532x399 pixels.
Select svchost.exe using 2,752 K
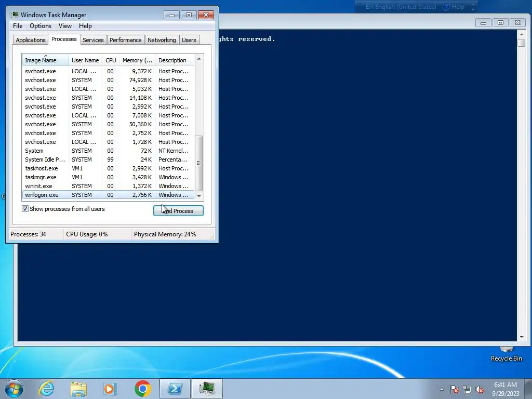click(x=108, y=133)
